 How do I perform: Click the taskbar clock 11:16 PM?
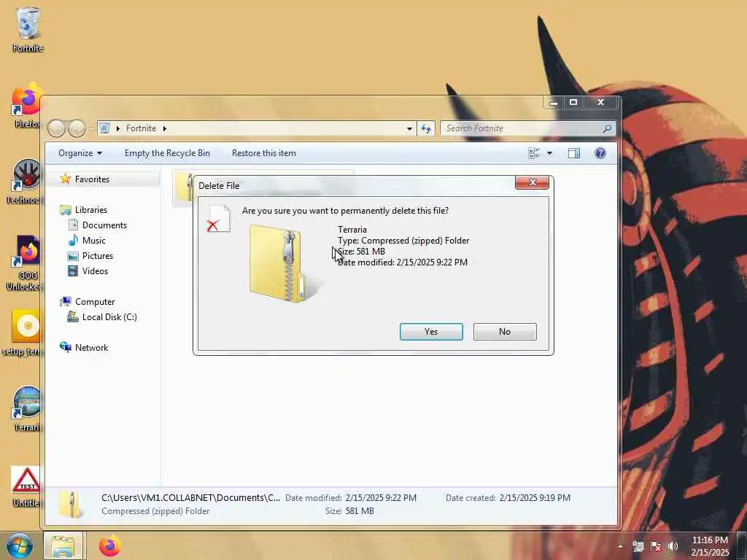(x=710, y=540)
